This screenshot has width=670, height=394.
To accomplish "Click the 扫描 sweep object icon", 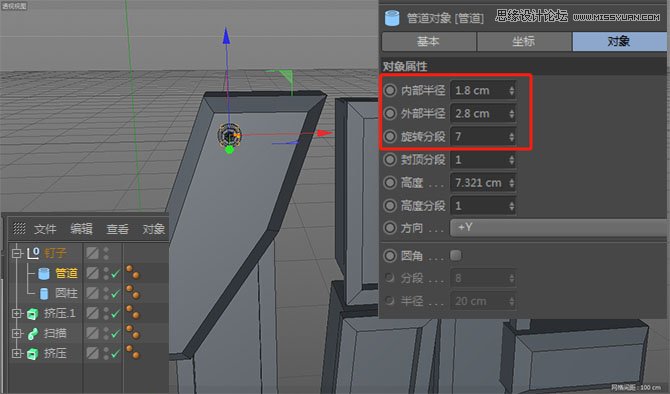I will [32, 334].
